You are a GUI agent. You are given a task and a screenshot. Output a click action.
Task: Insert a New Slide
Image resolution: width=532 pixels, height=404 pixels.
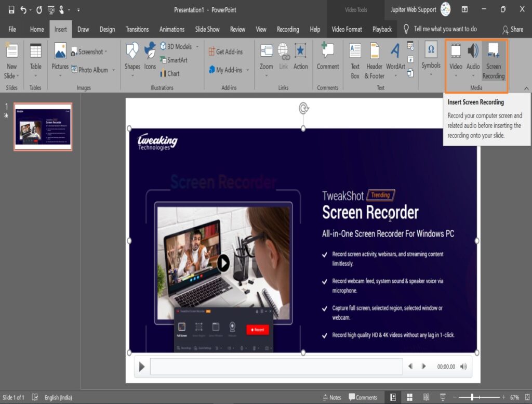pos(12,61)
